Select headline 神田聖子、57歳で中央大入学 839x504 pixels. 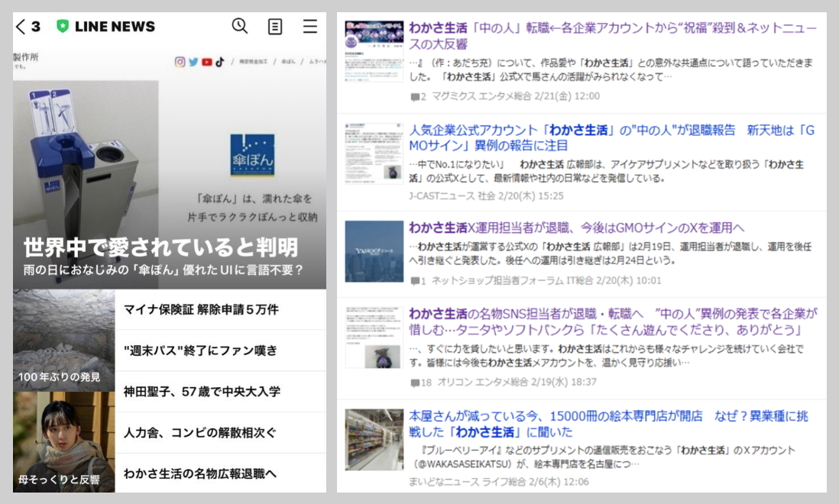point(202,392)
